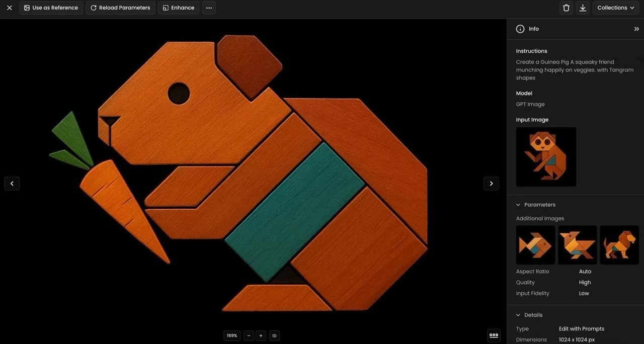This screenshot has width=644, height=344.
Task: Download the image with the download icon
Action: (x=583, y=8)
